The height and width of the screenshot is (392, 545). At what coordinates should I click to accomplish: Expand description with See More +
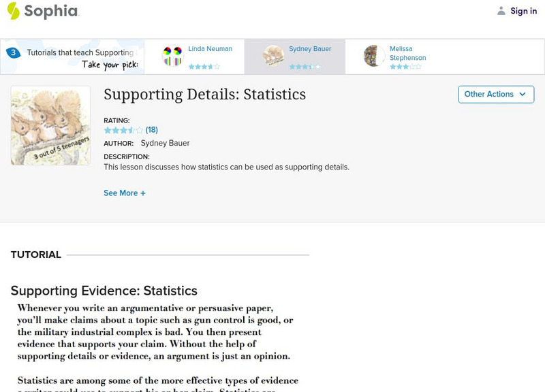[125, 193]
